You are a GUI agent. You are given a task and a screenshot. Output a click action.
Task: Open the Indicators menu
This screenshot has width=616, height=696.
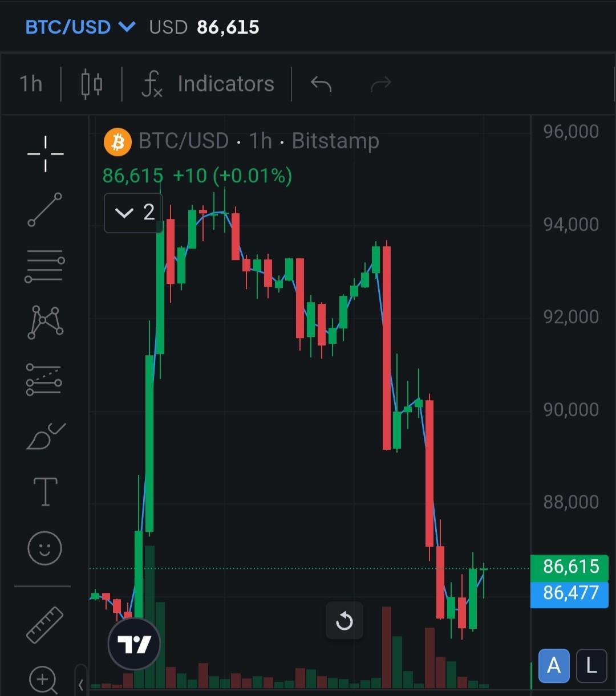pos(209,84)
